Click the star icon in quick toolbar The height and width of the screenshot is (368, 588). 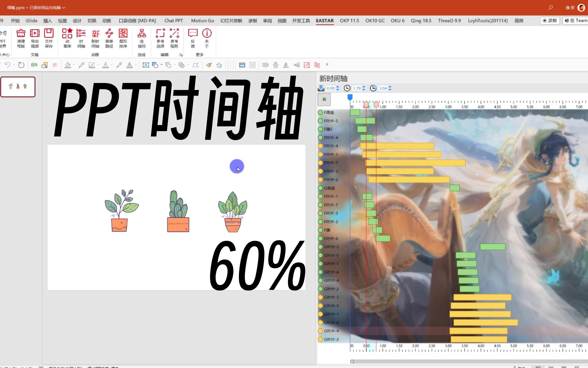pos(219,65)
